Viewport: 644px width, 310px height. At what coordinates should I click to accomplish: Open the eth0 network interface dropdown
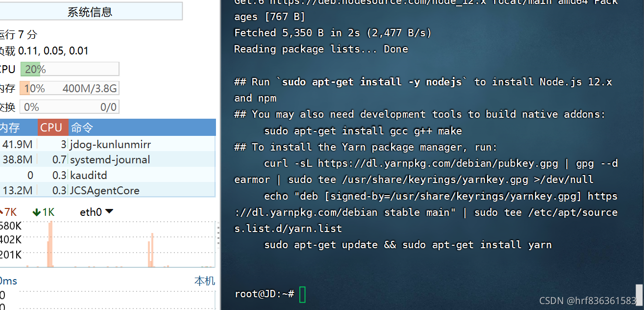point(110,212)
